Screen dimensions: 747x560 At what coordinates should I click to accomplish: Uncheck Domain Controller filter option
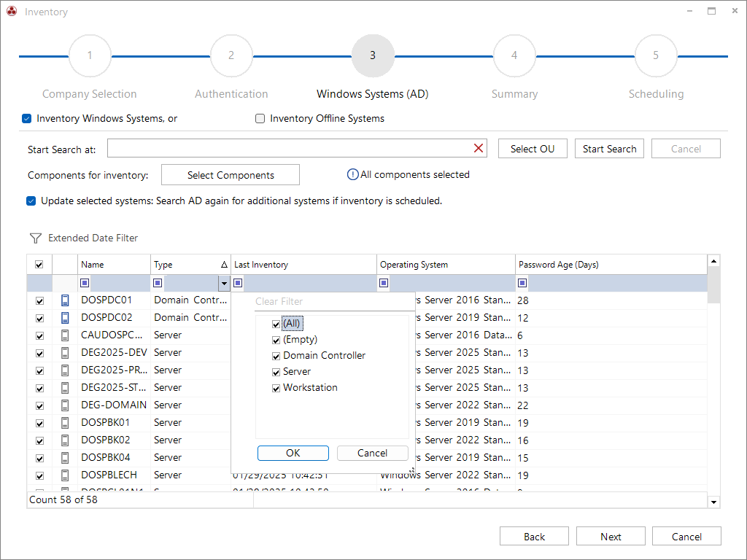tap(276, 356)
